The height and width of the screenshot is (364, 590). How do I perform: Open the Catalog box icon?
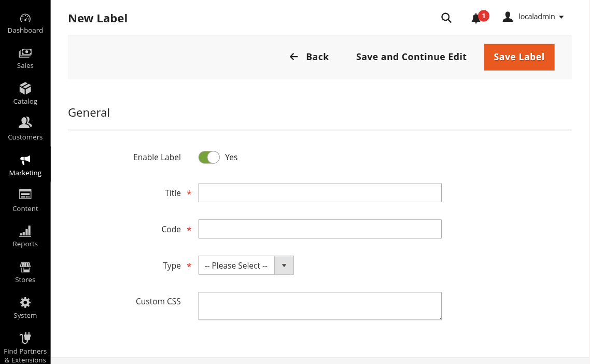click(x=25, y=89)
